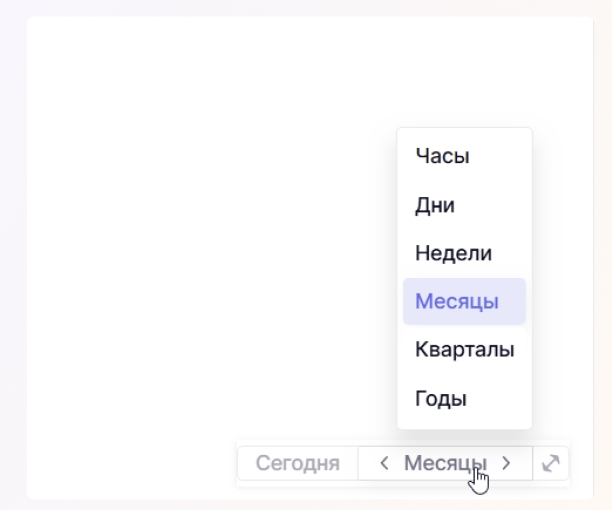Step back one month using the arrow
612x510 pixels.
point(384,463)
